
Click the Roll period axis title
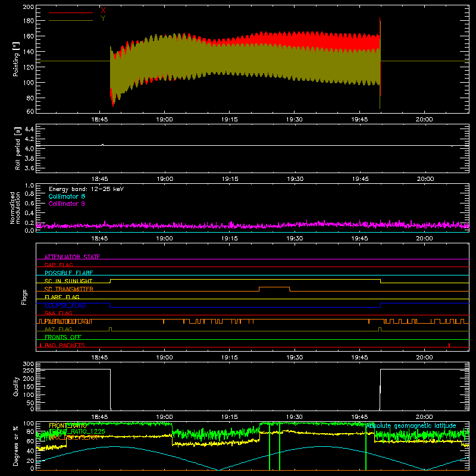(x=18, y=148)
